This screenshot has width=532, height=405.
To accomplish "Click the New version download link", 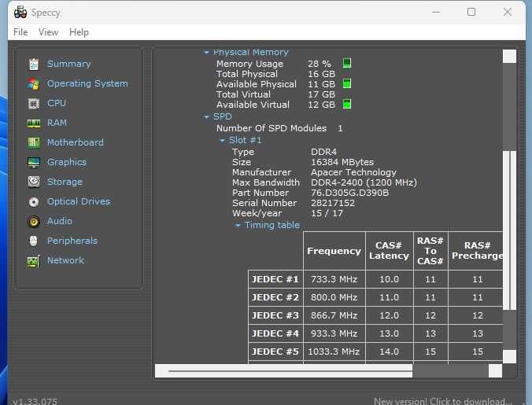I will 443,401.
